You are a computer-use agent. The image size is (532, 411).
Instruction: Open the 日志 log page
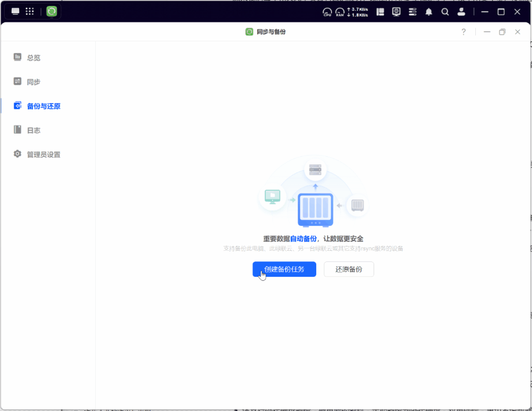pos(33,130)
